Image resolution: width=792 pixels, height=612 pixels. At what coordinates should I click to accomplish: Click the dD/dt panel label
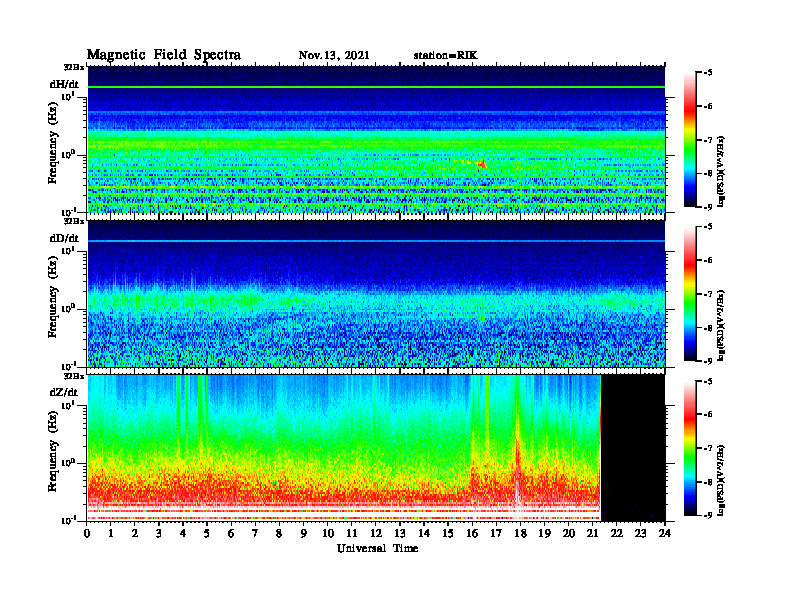click(x=64, y=238)
